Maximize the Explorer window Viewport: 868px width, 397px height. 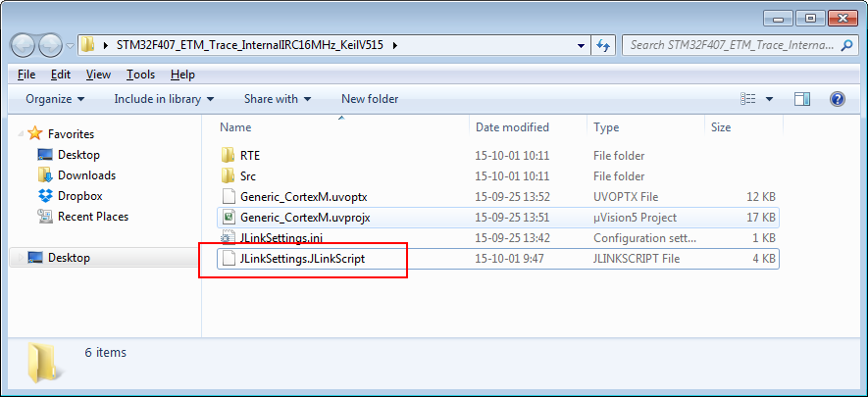coord(810,19)
